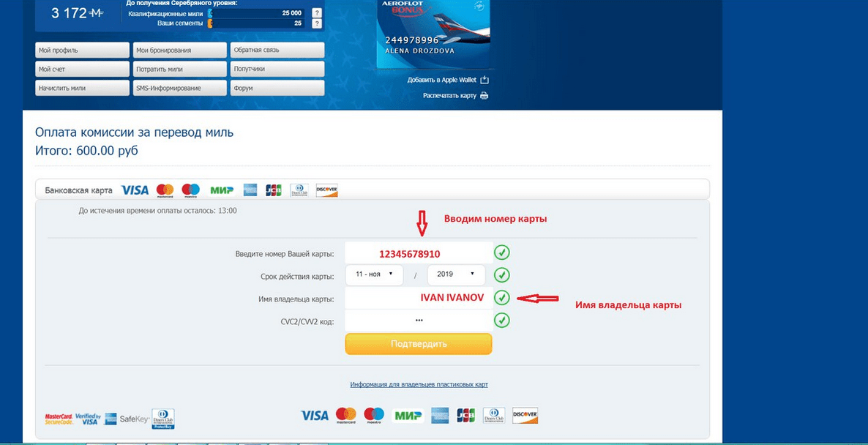Click the printer icon to print the card
Image resolution: width=868 pixels, height=445 pixels.
(x=484, y=96)
